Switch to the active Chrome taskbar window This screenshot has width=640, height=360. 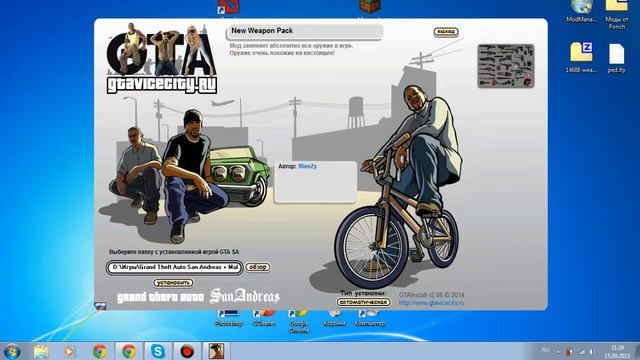(129, 351)
